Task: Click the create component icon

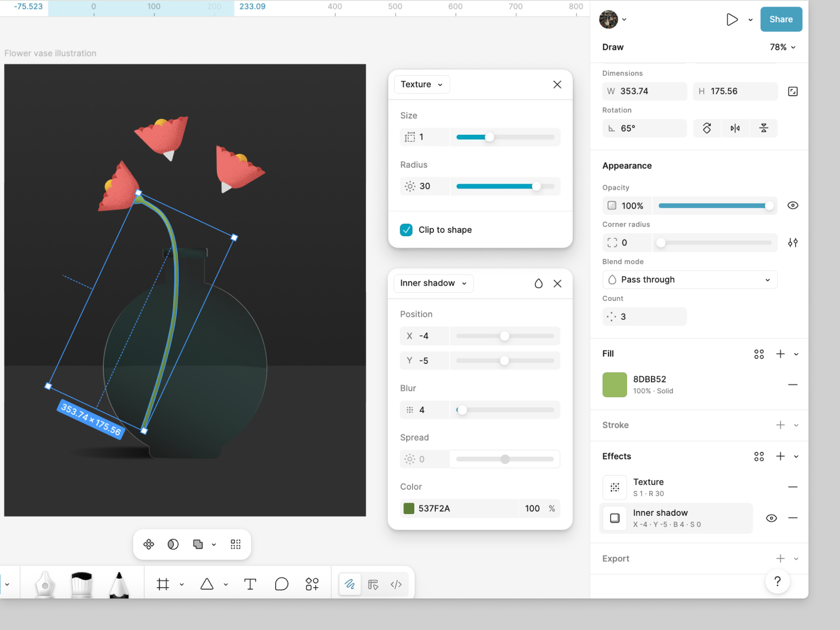Action: (149, 544)
